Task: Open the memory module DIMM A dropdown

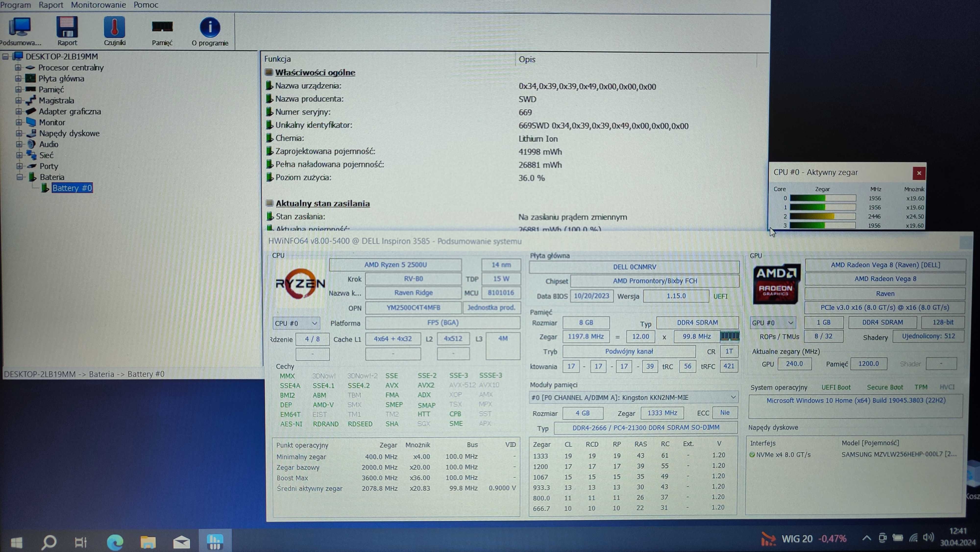Action: pyautogui.click(x=633, y=397)
